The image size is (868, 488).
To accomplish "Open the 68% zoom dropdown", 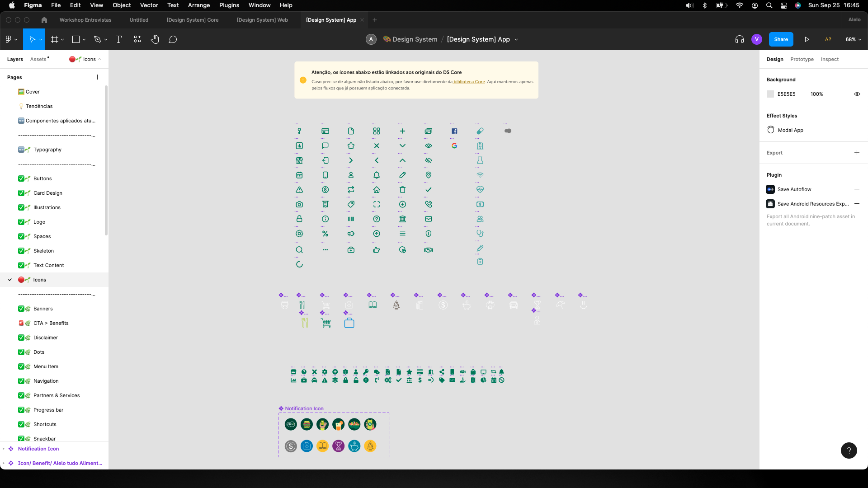I will [x=853, y=39].
